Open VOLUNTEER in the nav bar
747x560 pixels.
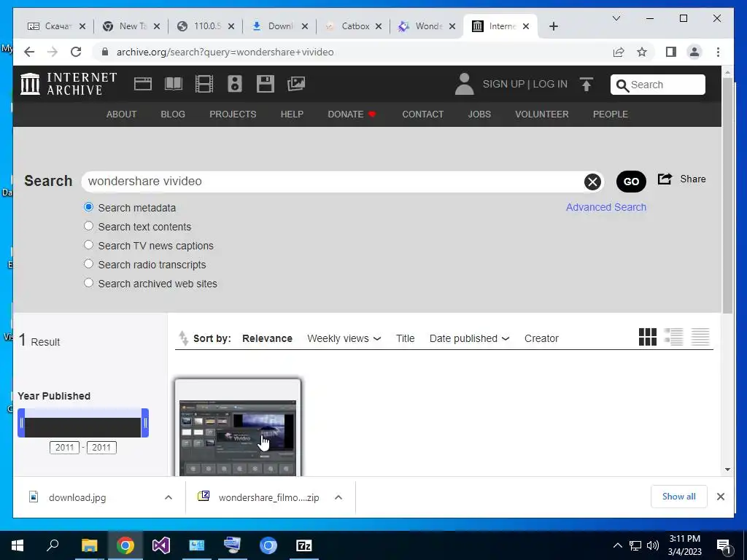542,114
